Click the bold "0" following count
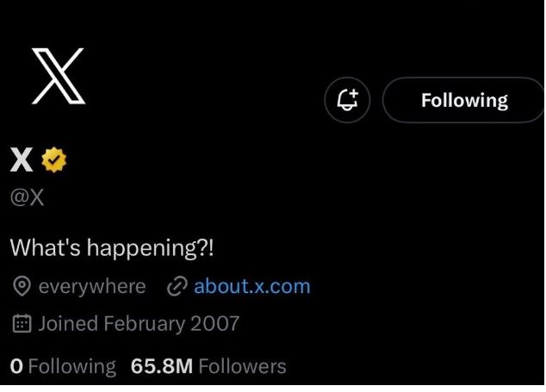The width and height of the screenshot is (546, 392). pos(16,366)
